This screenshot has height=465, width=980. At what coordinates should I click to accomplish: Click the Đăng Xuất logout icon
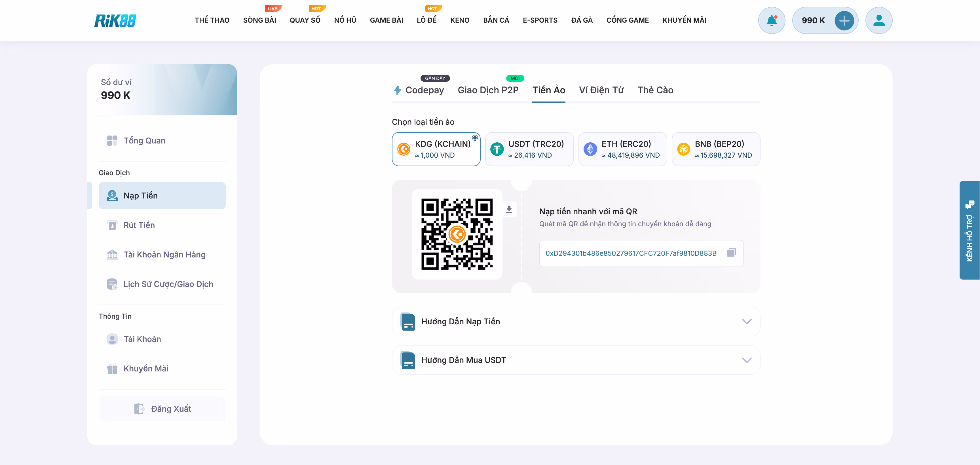[x=139, y=409]
